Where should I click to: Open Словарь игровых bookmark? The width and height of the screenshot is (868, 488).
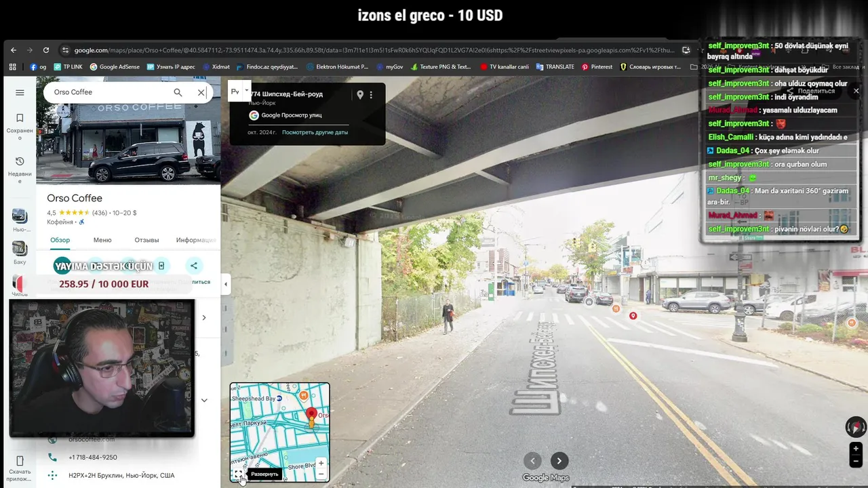650,67
